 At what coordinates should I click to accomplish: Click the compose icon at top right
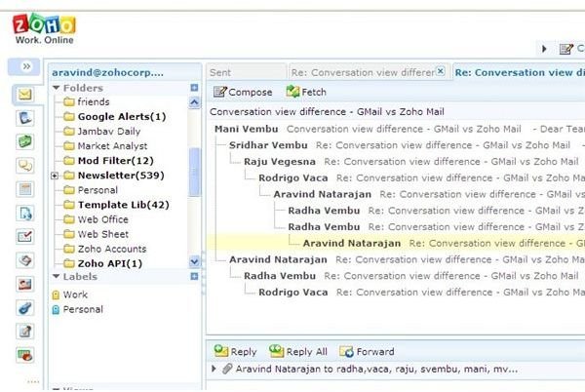(565, 49)
